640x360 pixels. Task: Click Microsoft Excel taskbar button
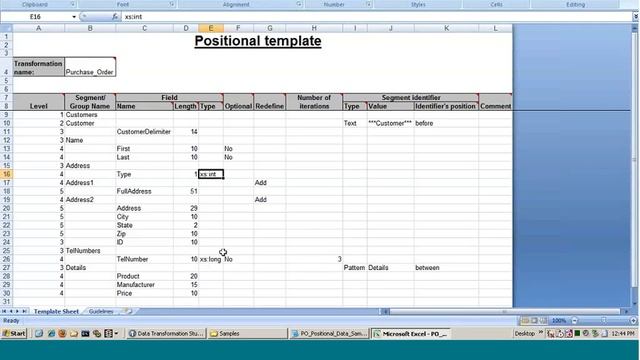[411, 333]
